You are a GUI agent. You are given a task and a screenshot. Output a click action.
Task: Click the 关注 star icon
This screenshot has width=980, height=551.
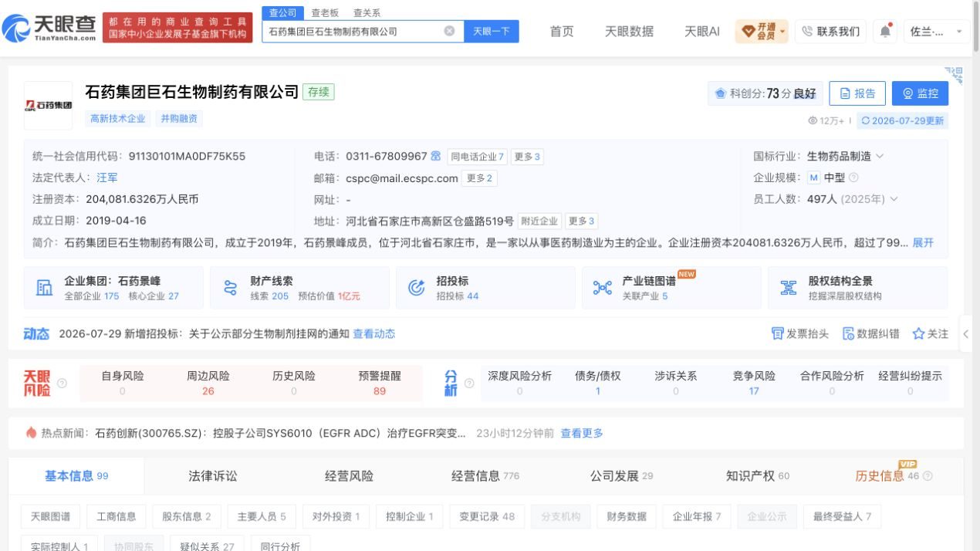(x=918, y=333)
